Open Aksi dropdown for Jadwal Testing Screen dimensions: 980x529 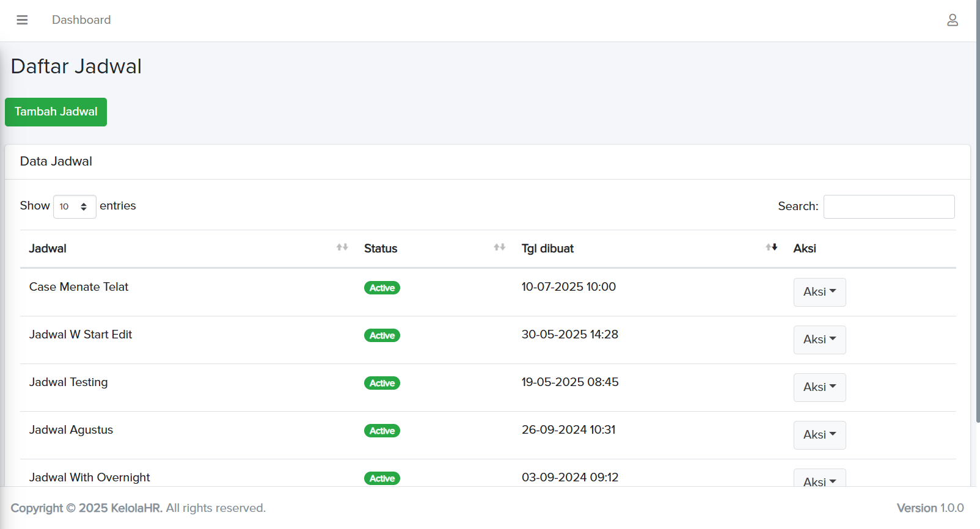tap(819, 387)
